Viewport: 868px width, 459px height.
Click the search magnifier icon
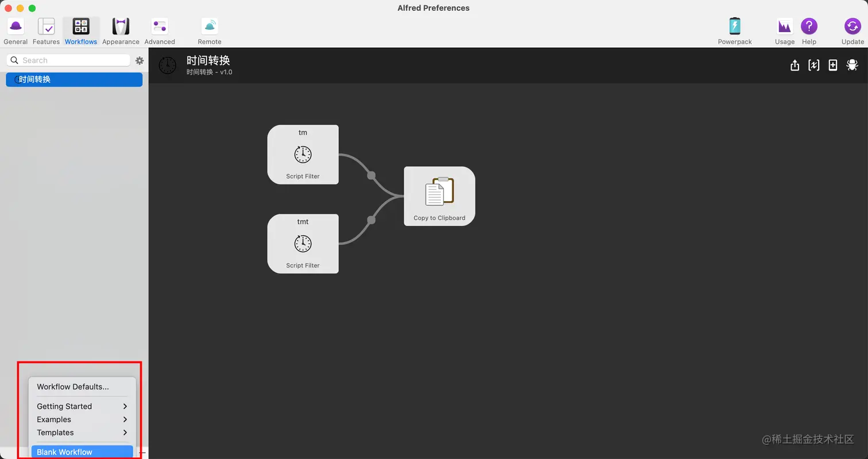14,60
